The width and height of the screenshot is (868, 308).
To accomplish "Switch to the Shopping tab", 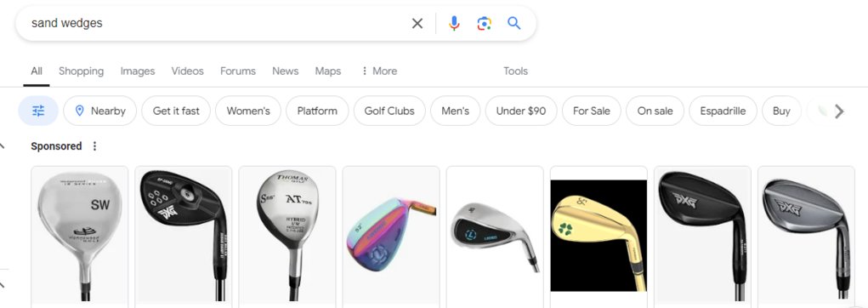I will [81, 71].
